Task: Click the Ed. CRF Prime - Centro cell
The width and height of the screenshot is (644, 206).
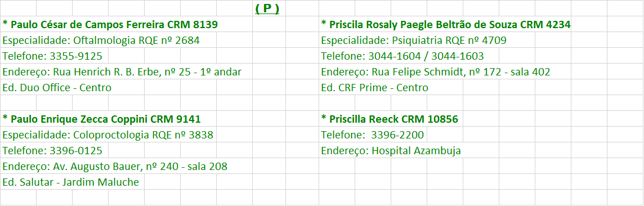Action: pyautogui.click(x=374, y=88)
